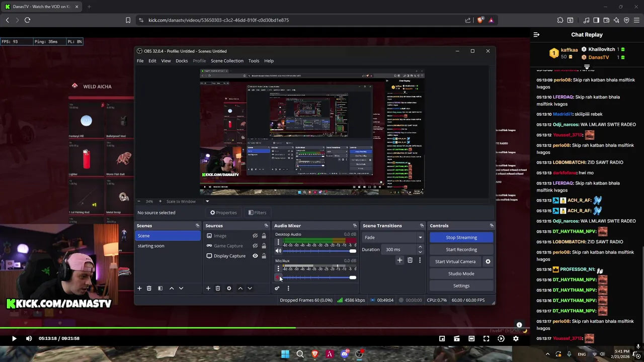Open source properties gear in Sources toolbar
Screen dimensions: 644x362
pos(229,288)
